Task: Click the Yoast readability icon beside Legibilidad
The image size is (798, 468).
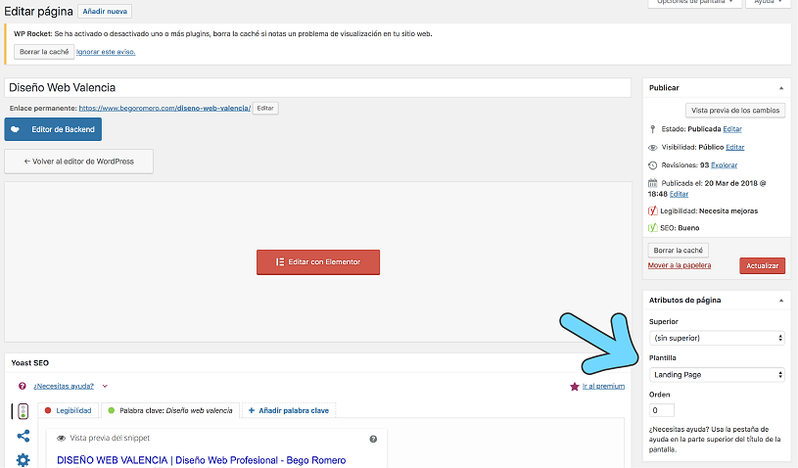Action: (652, 211)
